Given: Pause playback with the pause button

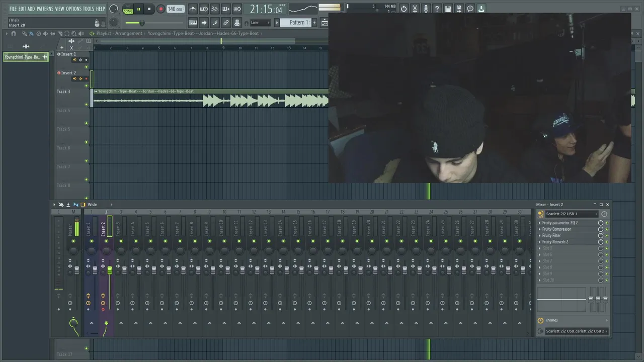Looking at the screenshot, I should coord(139,9).
